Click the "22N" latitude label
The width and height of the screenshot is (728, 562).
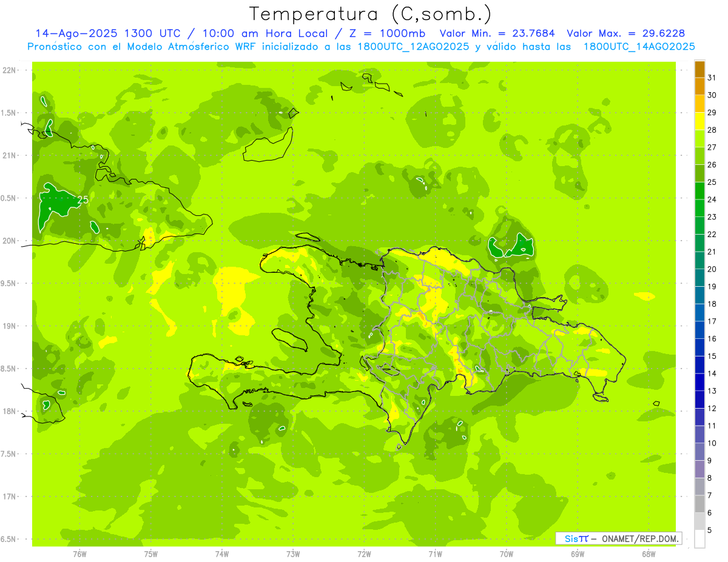(8, 70)
